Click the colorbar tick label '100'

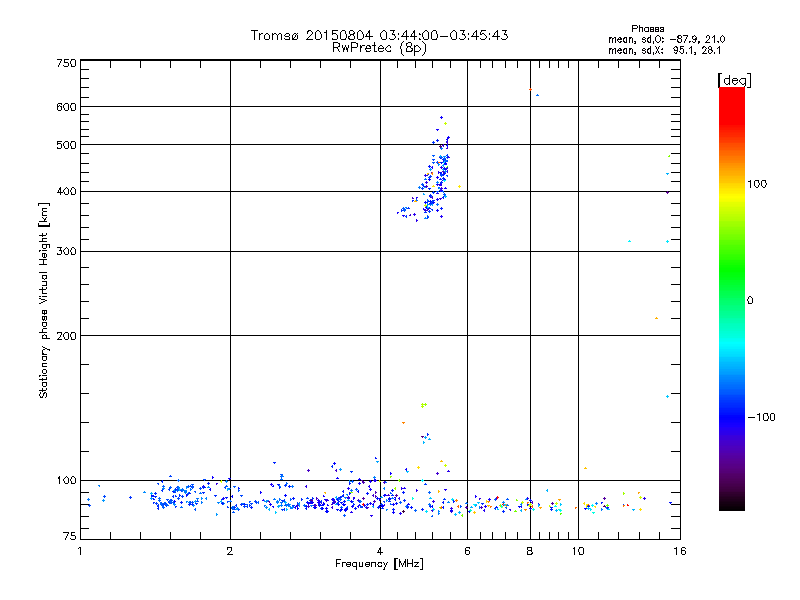click(757, 184)
